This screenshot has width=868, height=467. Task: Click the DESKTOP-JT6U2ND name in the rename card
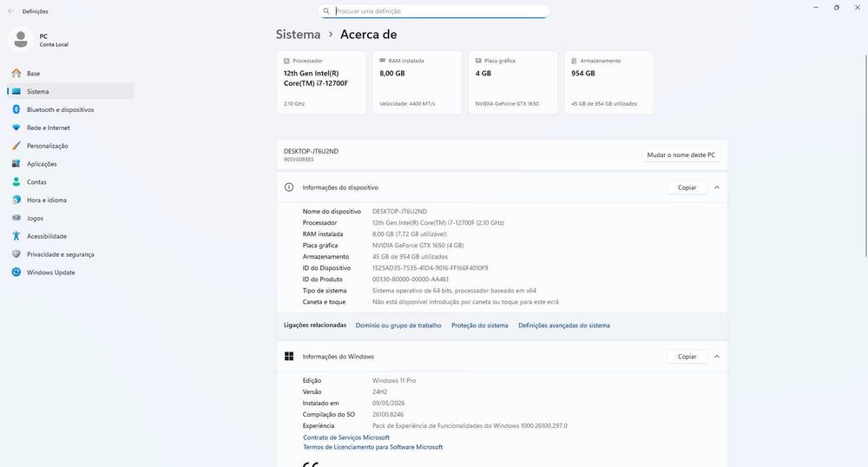(311, 151)
